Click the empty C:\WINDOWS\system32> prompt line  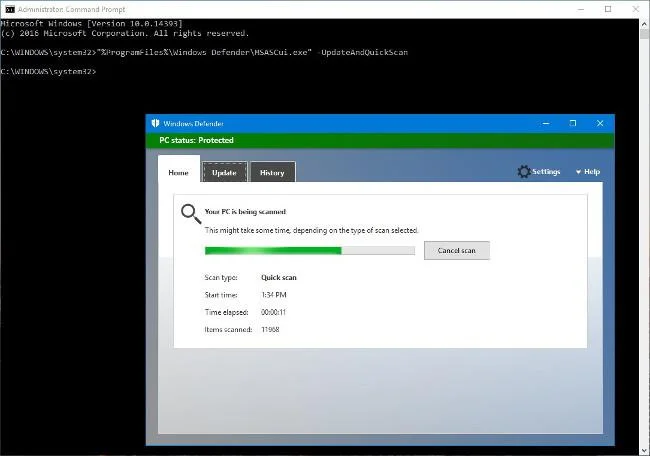pos(48,71)
